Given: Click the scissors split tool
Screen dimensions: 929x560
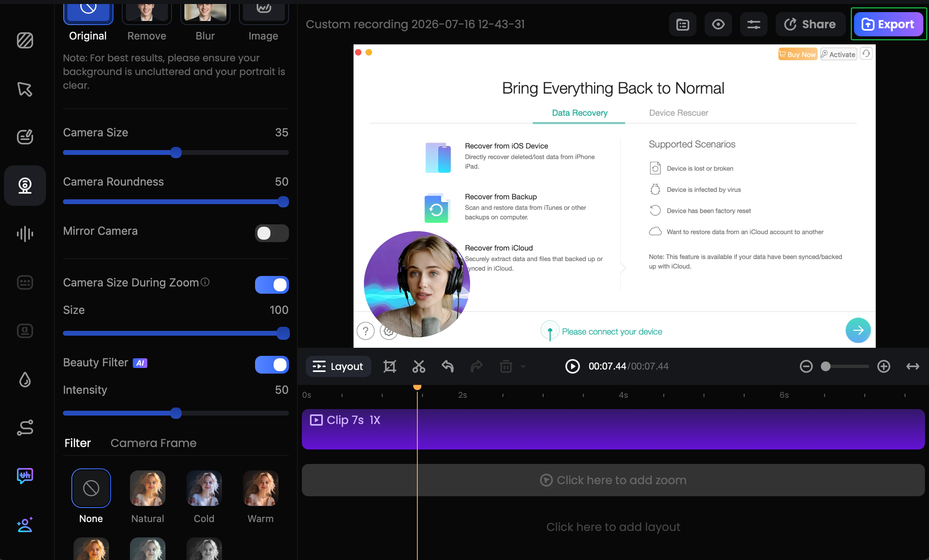Looking at the screenshot, I should [x=419, y=366].
